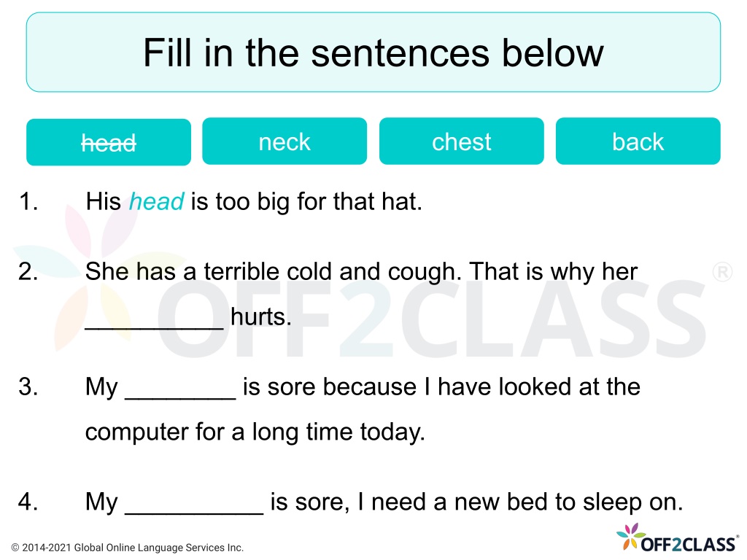Click the title Fill in the sentences below
747x560 pixels.
point(373,52)
